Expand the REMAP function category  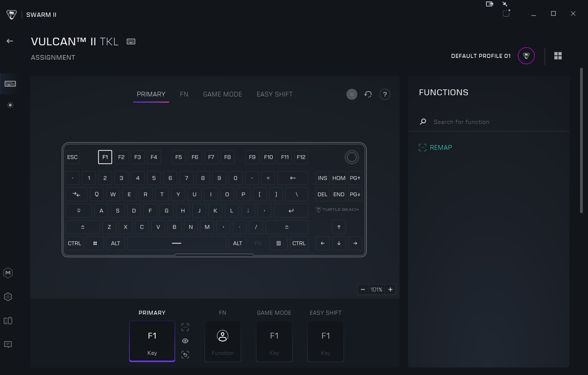point(440,147)
